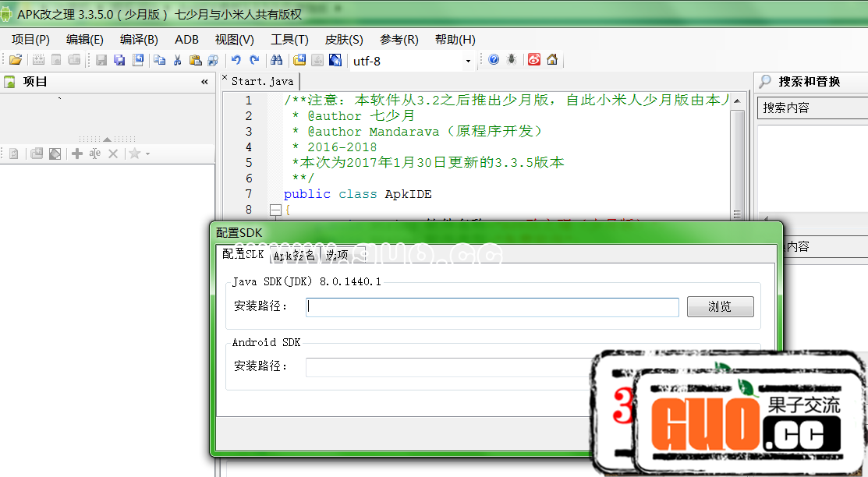Click the X delete icon in project panel
The width and height of the screenshot is (868, 477).
[x=113, y=154]
